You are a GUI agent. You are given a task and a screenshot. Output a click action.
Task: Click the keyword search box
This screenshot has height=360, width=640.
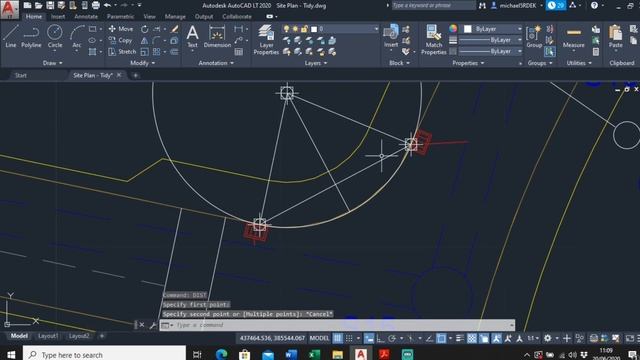[x=433, y=5]
